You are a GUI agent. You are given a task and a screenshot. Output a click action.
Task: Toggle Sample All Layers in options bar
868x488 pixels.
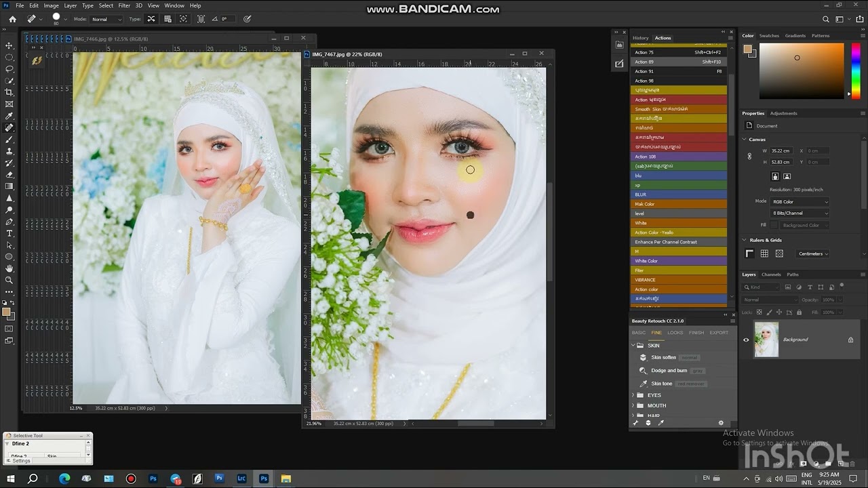click(x=201, y=19)
